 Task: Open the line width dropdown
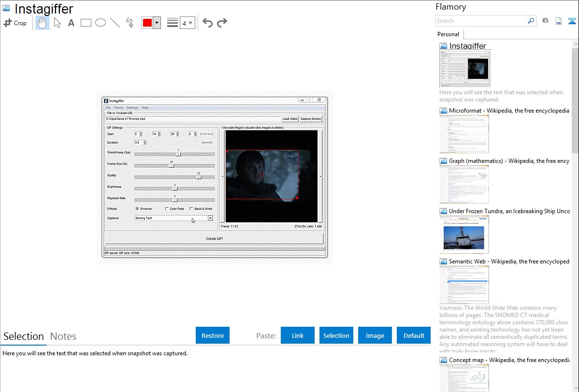coord(187,23)
